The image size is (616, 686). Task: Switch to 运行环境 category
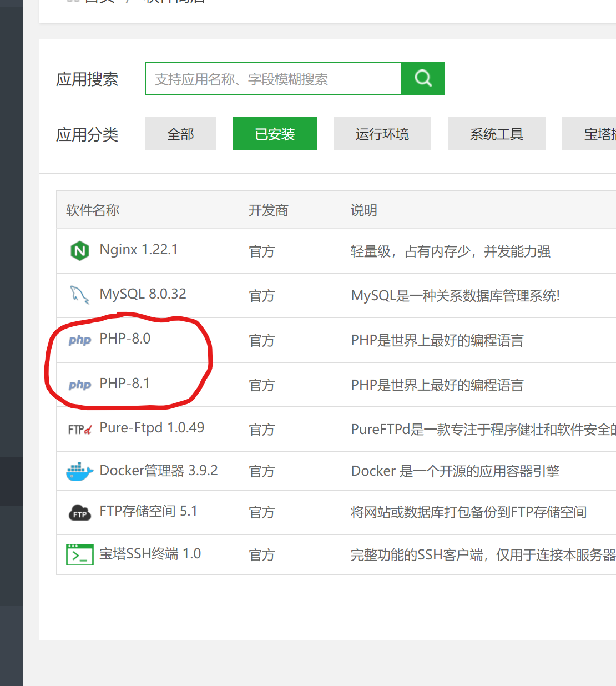382,134
